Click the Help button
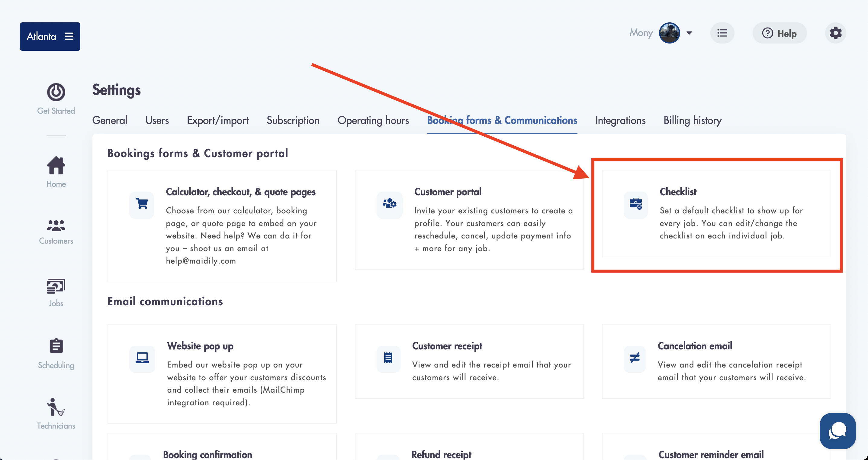This screenshot has width=868, height=460. [780, 33]
